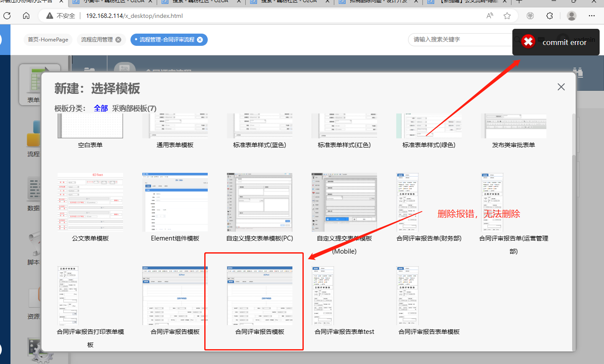Select the 合同评审报告表单test template
The image size is (604, 364).
[x=344, y=301]
